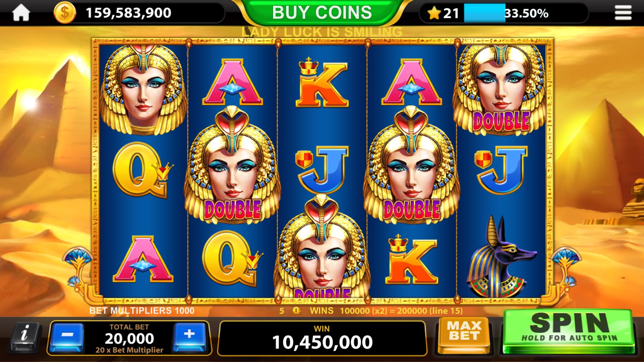Viewport: 644px width, 362px height.
Task: Click the MAX BET button
Action: (464, 335)
